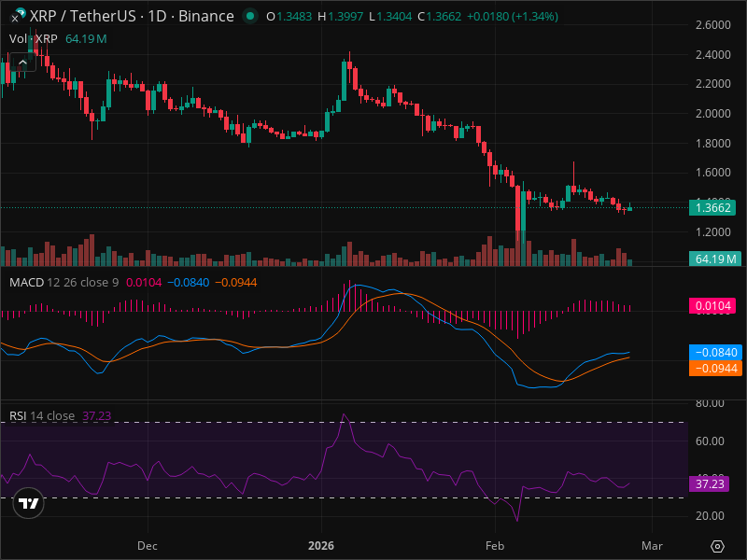The width and height of the screenshot is (747, 560).
Task: Click the 2.6000 price scale label
Action: tap(712, 25)
